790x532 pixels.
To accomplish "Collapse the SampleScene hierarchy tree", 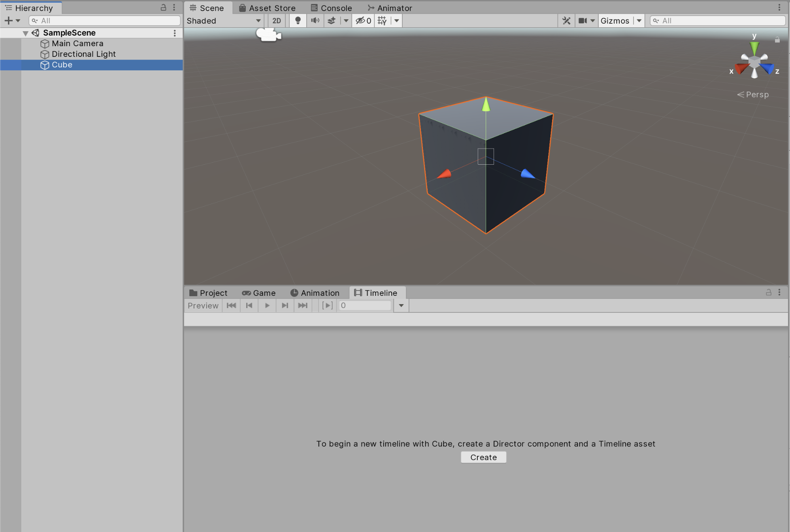I will (x=25, y=33).
